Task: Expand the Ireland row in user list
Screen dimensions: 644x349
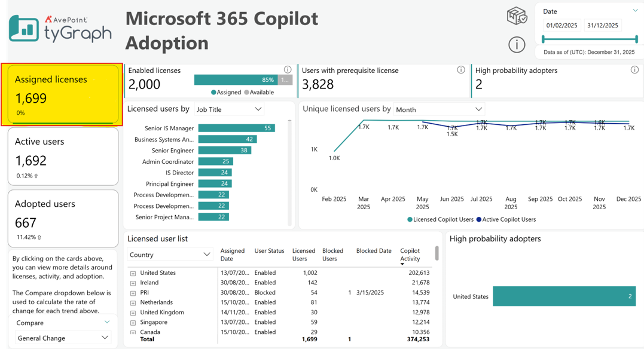Action: (x=133, y=283)
